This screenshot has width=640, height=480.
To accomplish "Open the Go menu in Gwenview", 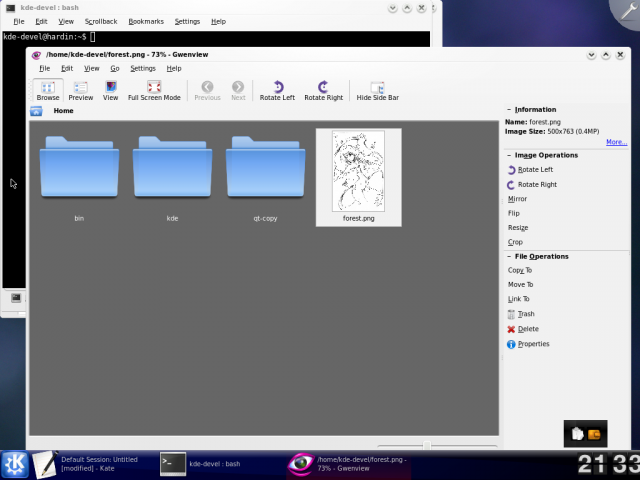I will 115,69.
